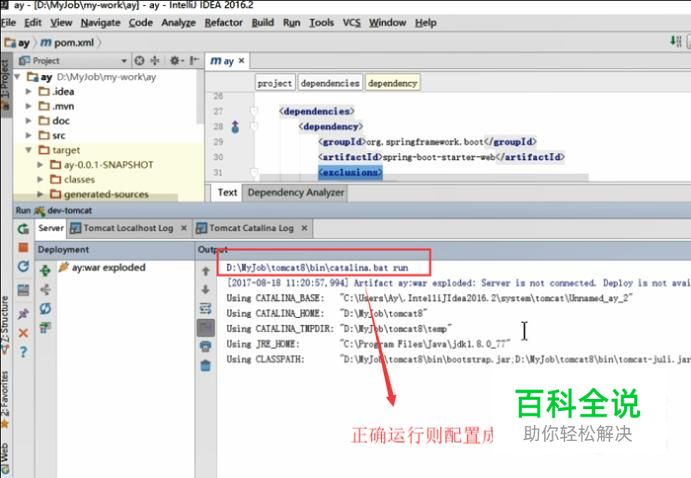This screenshot has width=691, height=478.
Task: Select the Server tab
Action: [x=51, y=228]
